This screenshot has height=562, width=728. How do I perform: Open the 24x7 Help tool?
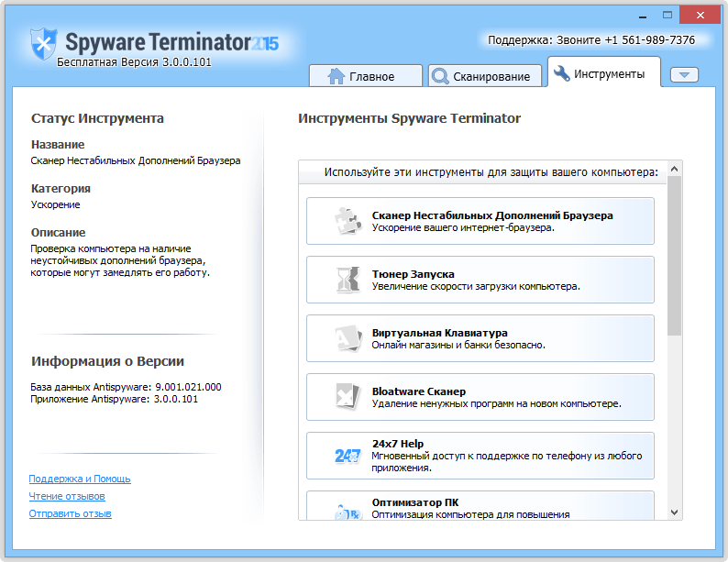(480, 456)
